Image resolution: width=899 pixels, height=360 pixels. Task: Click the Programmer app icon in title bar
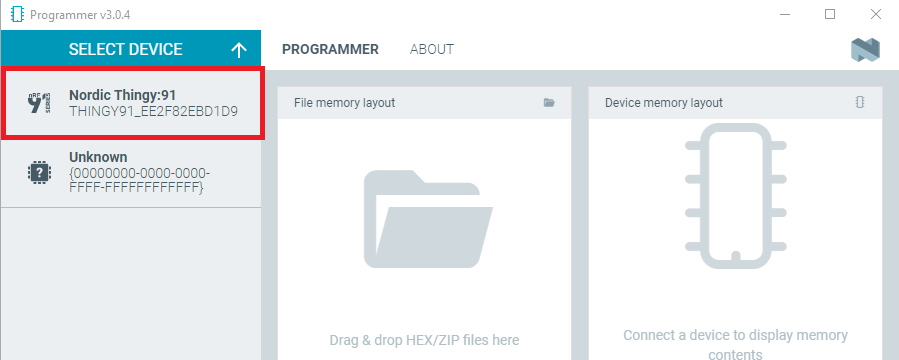[17, 14]
